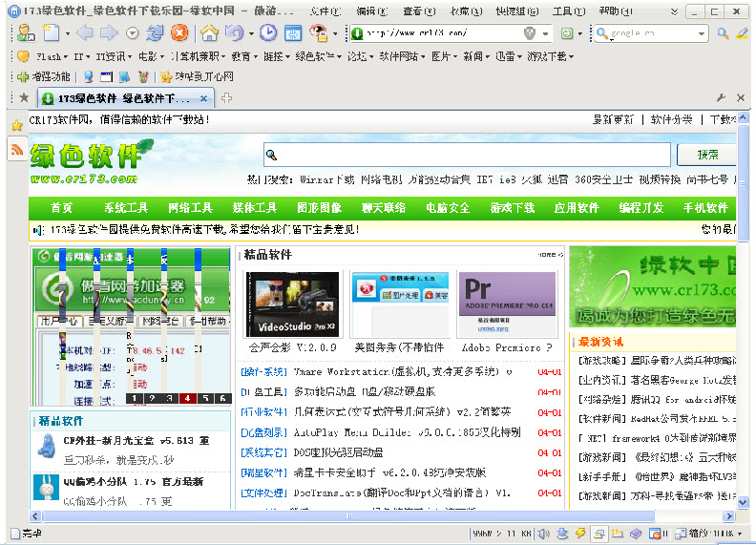Click the green 搜索 search button
Viewport: 756px width, 545px height.
tap(708, 155)
